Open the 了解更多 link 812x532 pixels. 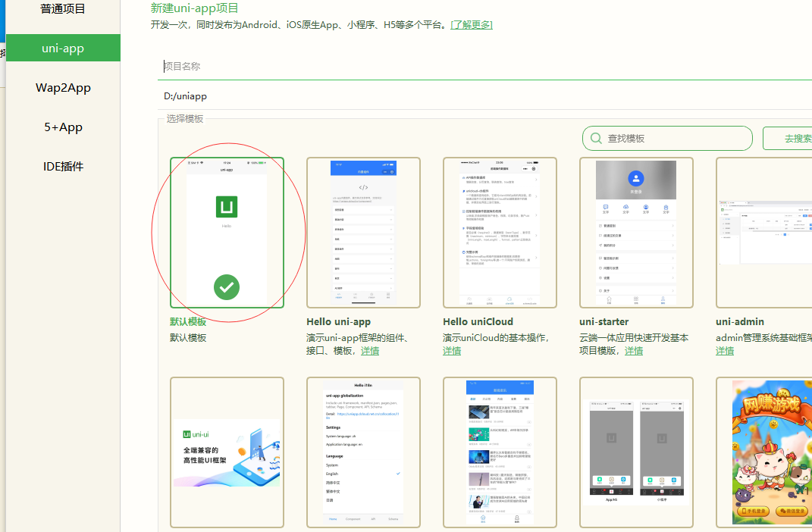pos(472,25)
